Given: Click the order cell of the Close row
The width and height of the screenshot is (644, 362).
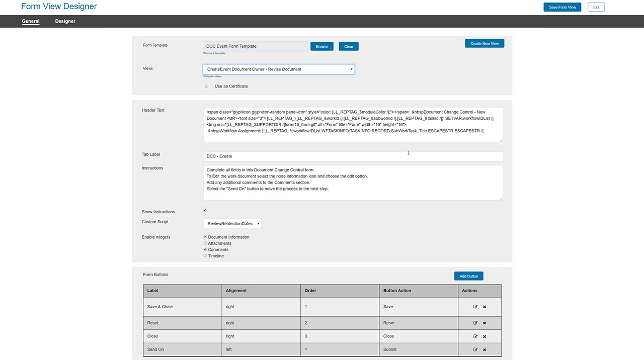Looking at the screenshot, I should (340, 336).
